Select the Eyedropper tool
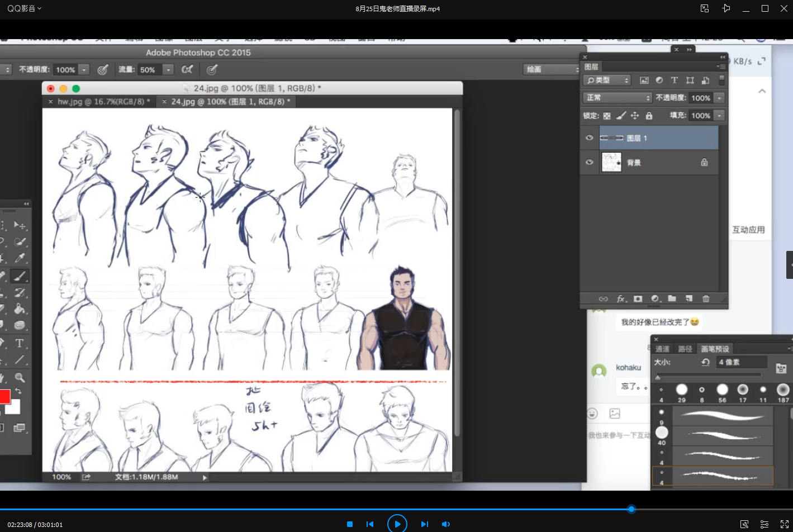 click(x=20, y=258)
